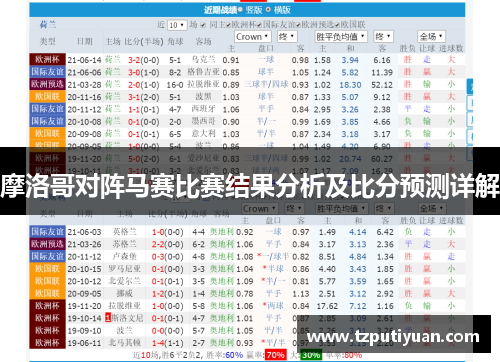Click the 8.51 home odds on the 卢森堡 row

pos(327,257)
